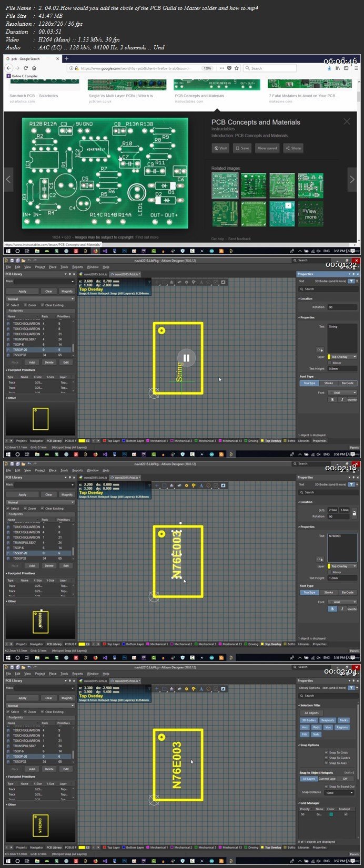Viewport: 364px width, 868px height.
Task: Click Panels button in the 00:02:18 frame
Action: [354, 650]
